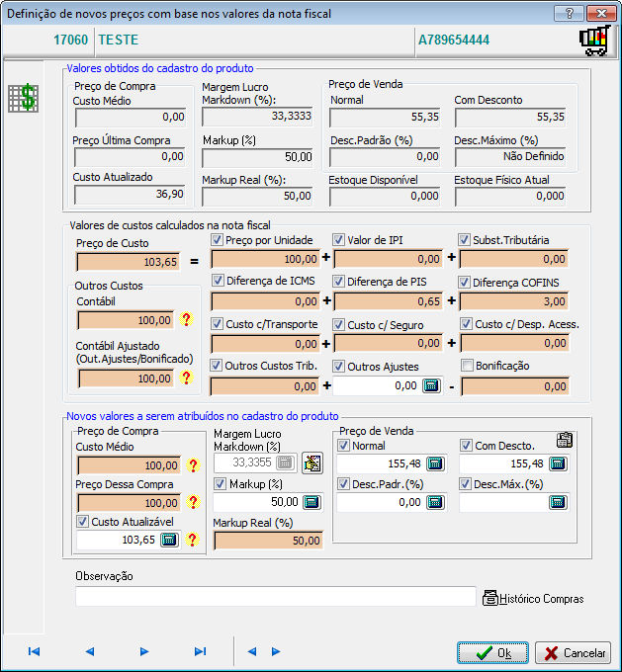Go to the last record
The image size is (622, 672).
tap(200, 651)
